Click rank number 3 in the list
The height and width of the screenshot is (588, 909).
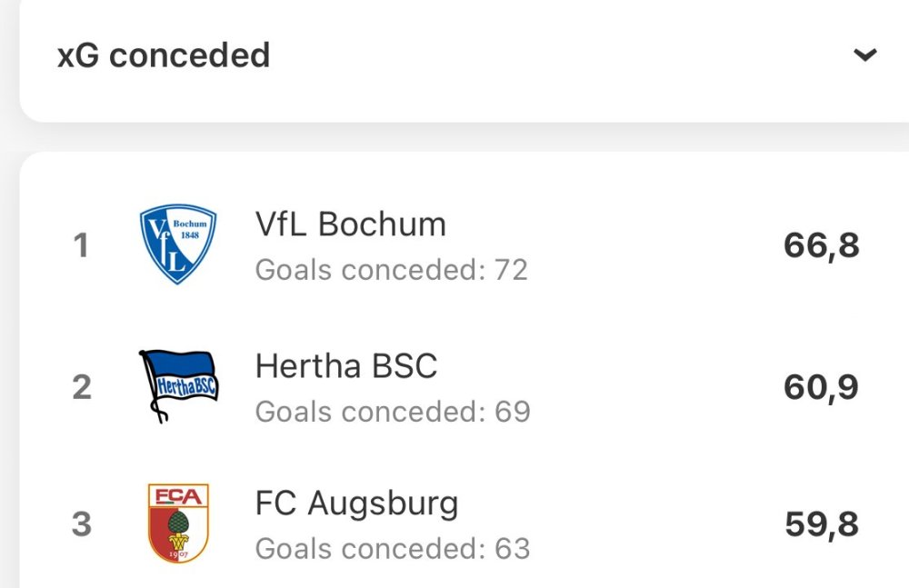[x=82, y=524]
